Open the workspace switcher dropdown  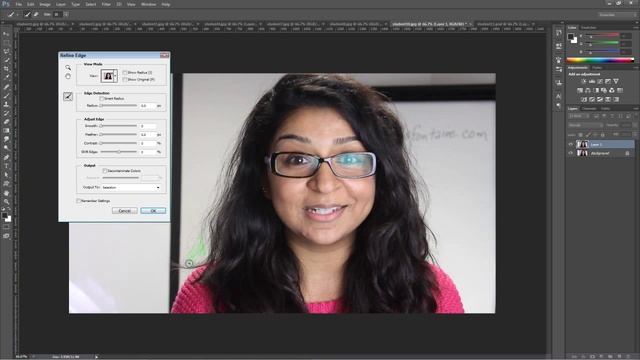pyautogui.click(x=616, y=15)
